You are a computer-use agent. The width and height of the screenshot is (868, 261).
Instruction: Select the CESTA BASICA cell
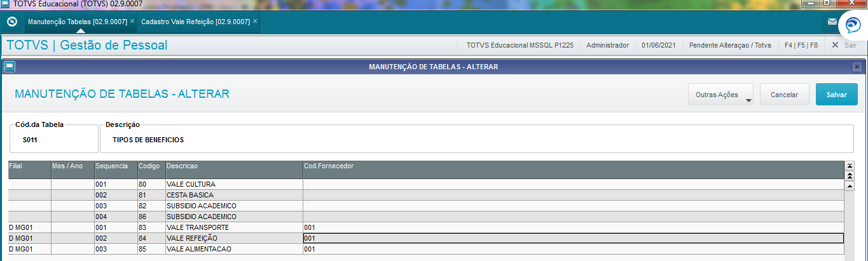pyautogui.click(x=234, y=196)
